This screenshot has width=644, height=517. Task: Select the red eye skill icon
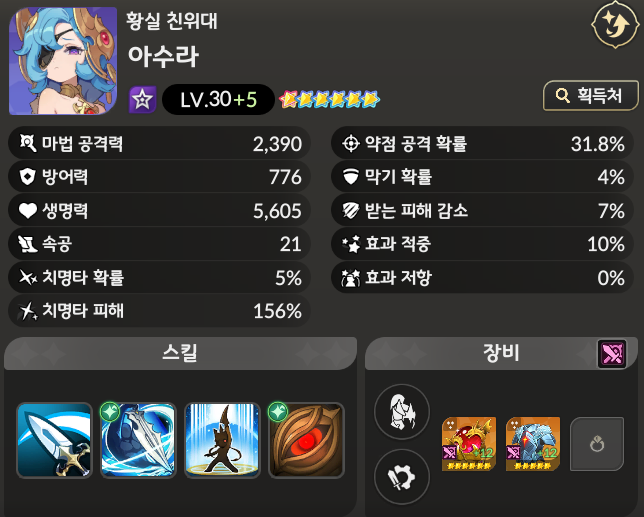point(306,440)
